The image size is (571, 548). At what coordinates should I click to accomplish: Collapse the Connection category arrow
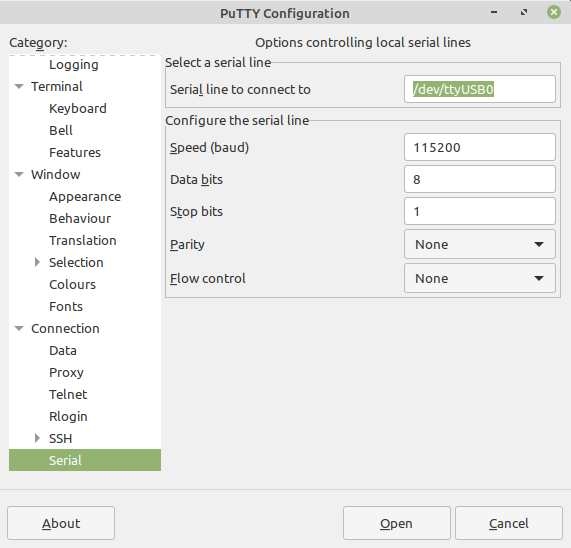(19, 328)
